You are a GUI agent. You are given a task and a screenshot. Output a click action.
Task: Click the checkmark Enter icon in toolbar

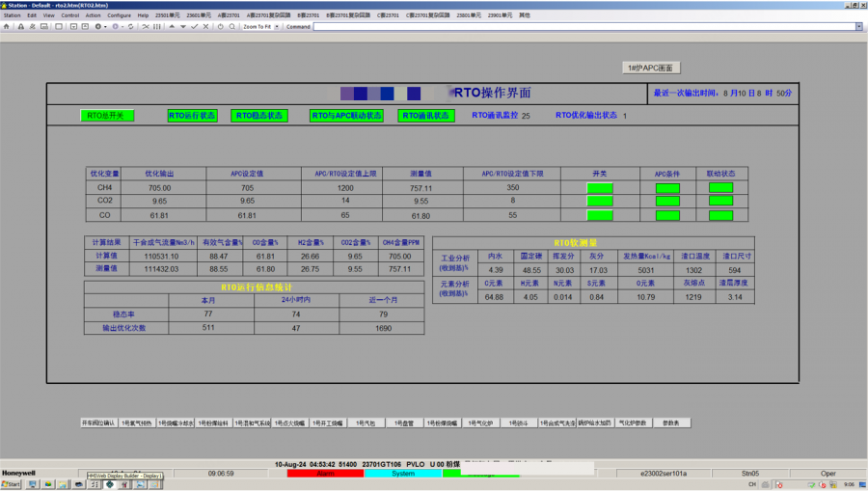[x=194, y=26]
